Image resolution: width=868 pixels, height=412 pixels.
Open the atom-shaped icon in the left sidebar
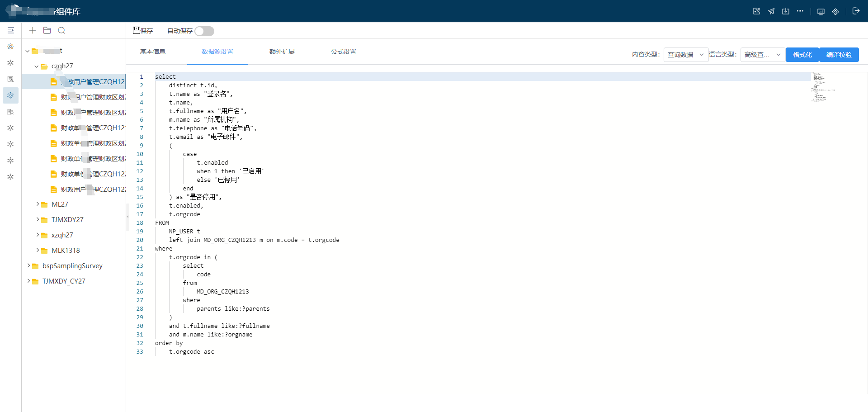(10, 47)
